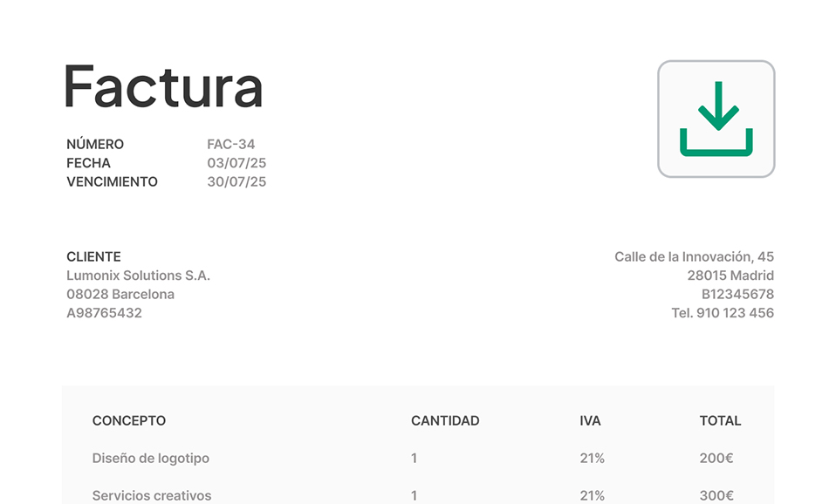
Task: Select the Diseño de logotipo row
Action: coord(417,458)
